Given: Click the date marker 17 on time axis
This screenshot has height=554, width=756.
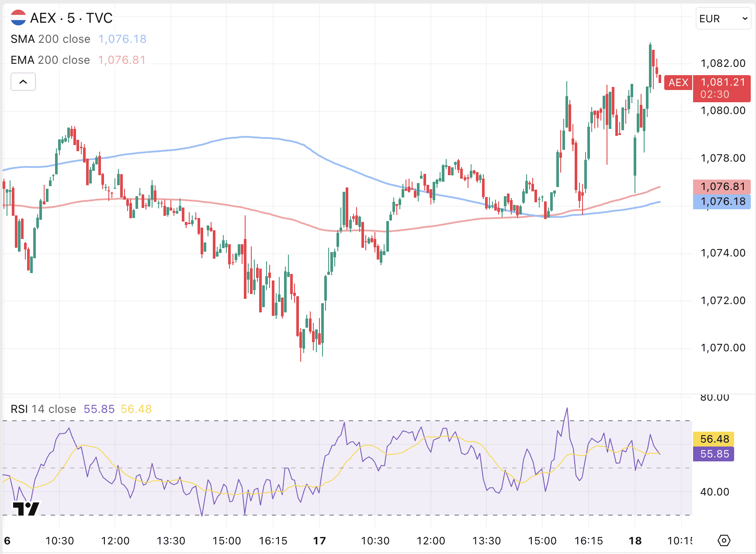Looking at the screenshot, I should click(x=319, y=541).
